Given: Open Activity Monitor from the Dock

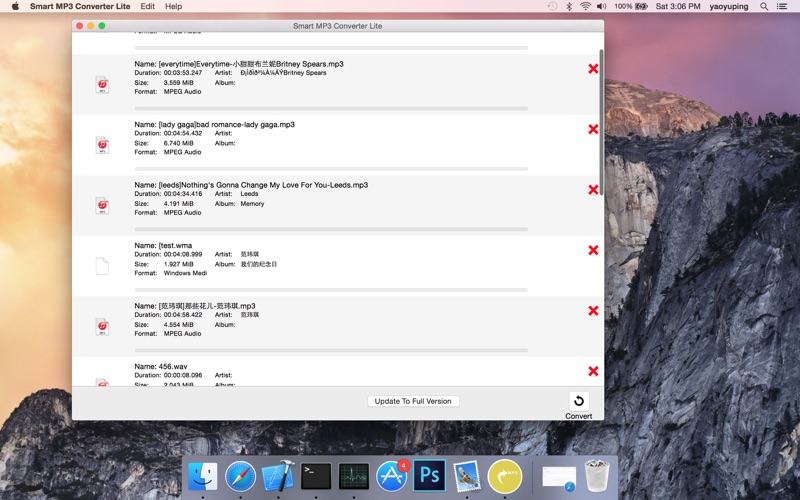Looking at the screenshot, I should (354, 477).
